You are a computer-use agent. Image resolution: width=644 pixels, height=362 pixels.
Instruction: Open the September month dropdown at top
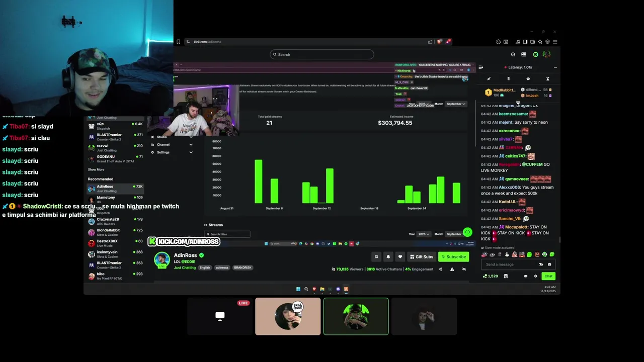point(456,104)
